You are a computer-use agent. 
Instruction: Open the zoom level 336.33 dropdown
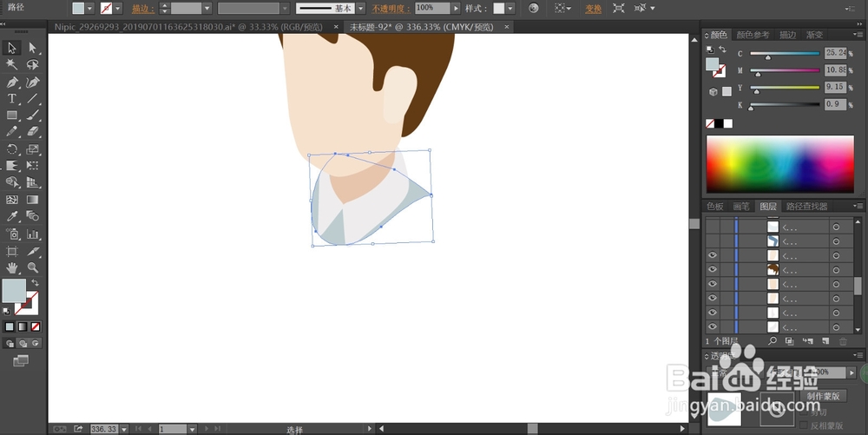point(124,429)
